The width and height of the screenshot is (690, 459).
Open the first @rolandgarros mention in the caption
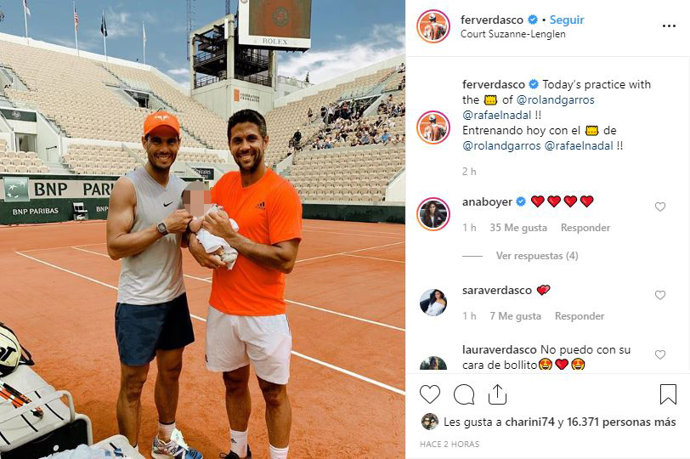point(555,100)
